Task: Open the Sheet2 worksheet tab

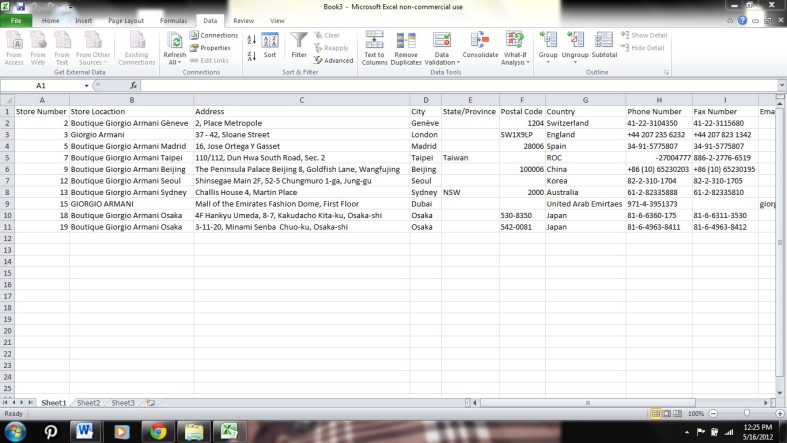Action: (88, 403)
